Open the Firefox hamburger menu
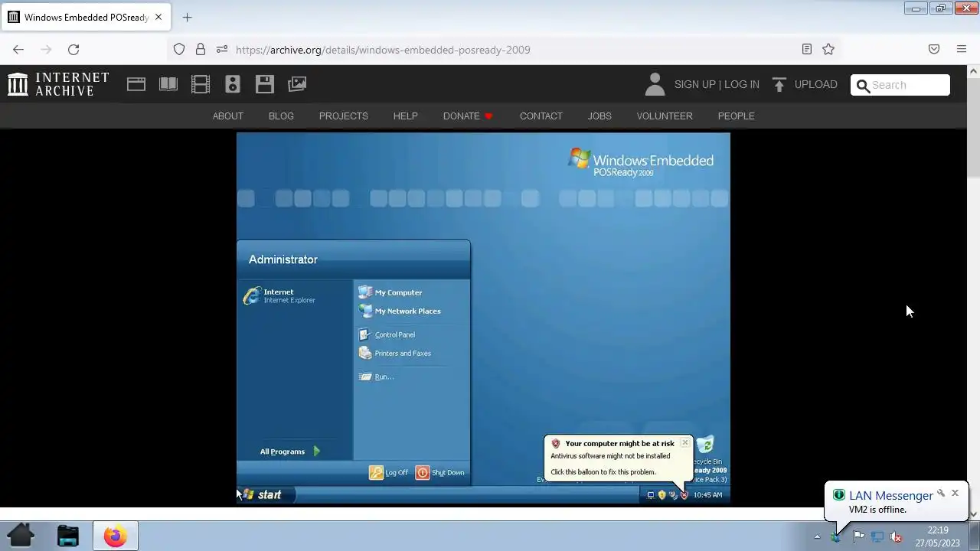 pyautogui.click(x=962, y=49)
